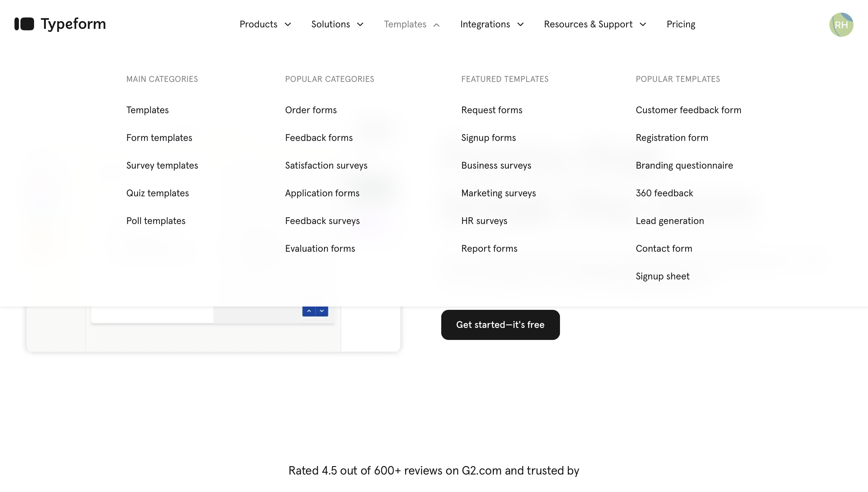
Task: Open the RH user avatar menu
Action: click(841, 25)
